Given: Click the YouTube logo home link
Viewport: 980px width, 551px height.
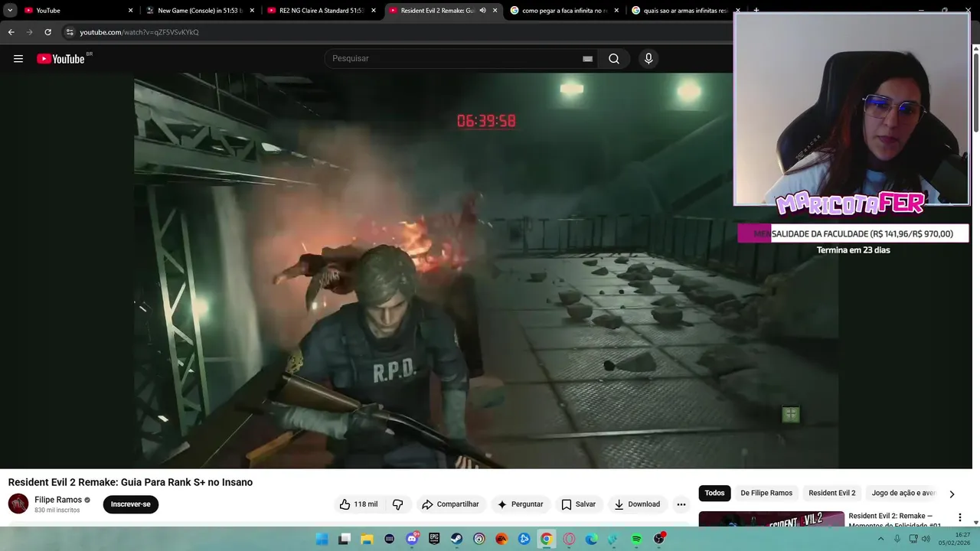Looking at the screenshot, I should (60, 59).
